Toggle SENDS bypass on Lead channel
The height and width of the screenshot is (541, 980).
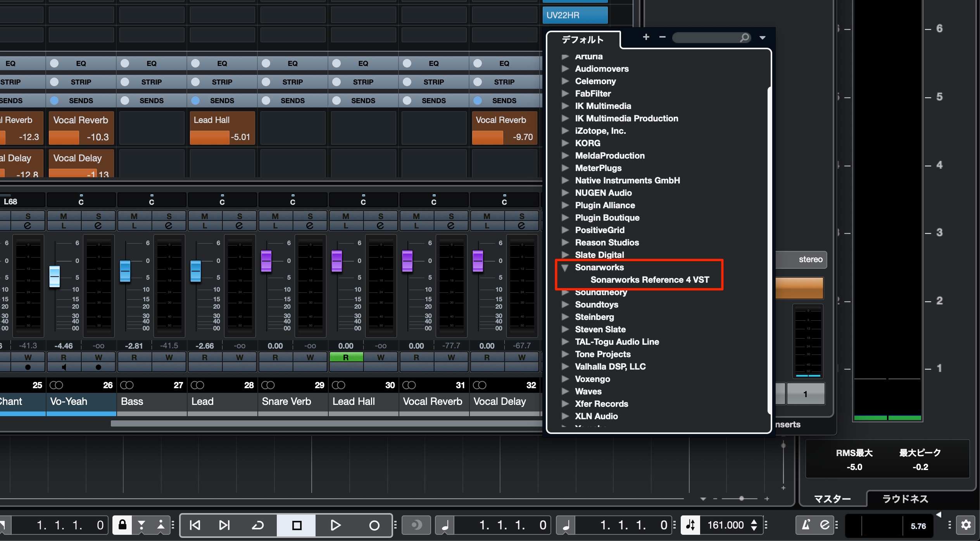(x=195, y=100)
